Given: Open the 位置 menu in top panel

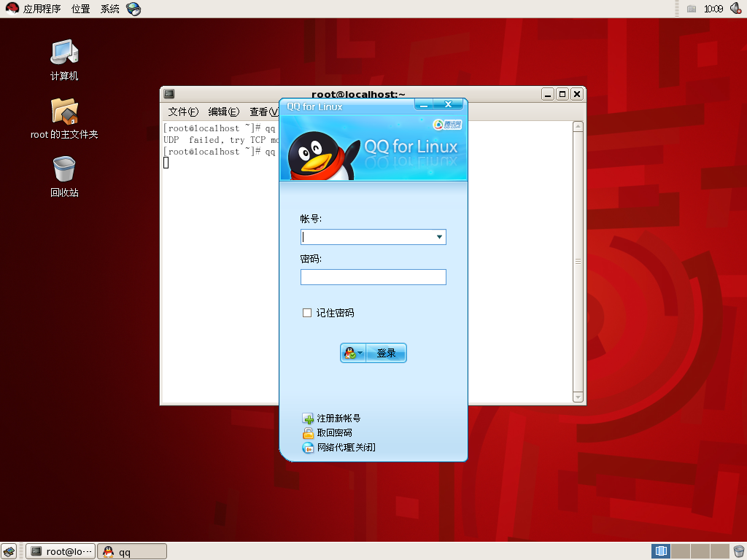Looking at the screenshot, I should (80, 9).
